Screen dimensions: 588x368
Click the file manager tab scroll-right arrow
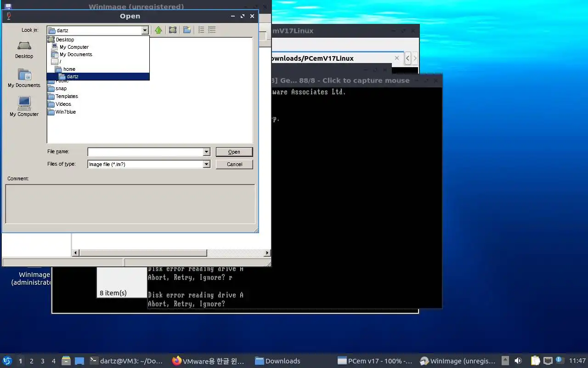[x=415, y=58]
